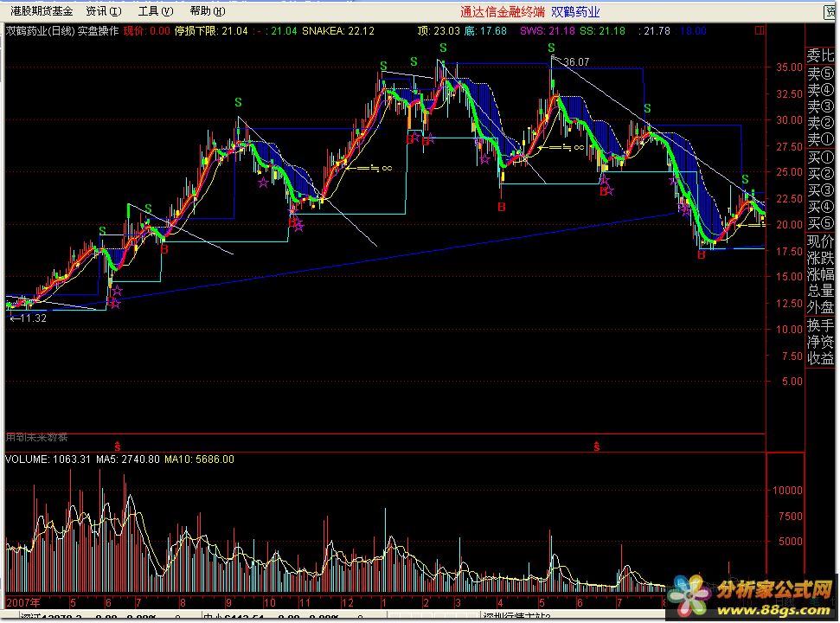Click month 9 on the time axis
The width and height of the screenshot is (840, 623).
pos(228,603)
